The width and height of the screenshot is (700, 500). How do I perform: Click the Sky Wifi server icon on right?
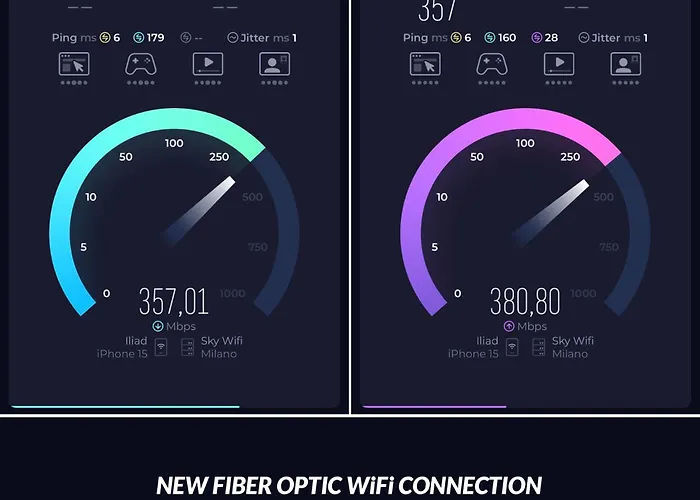click(539, 347)
